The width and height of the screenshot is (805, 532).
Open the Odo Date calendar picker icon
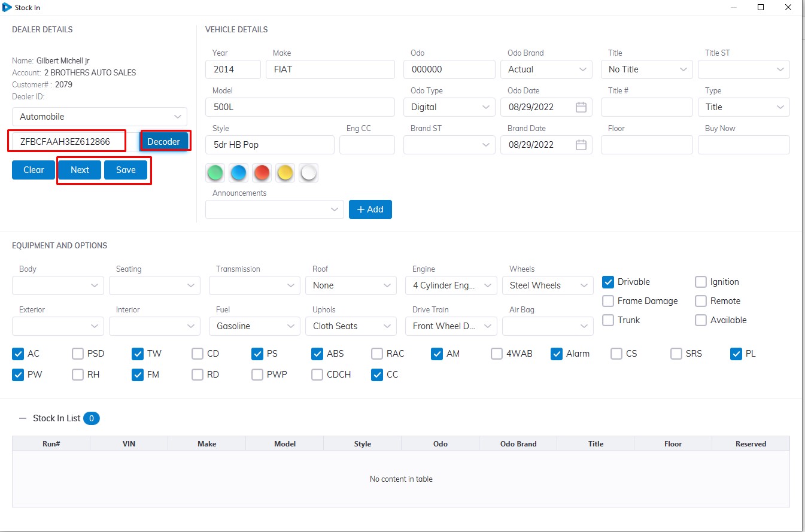(x=581, y=107)
